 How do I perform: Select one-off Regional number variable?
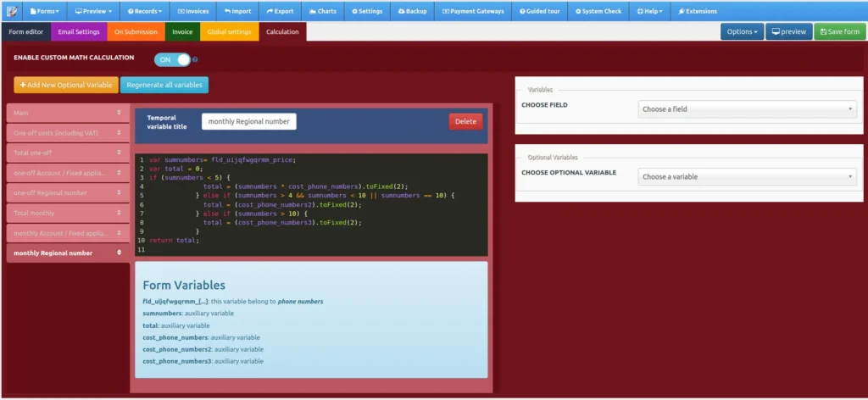pyautogui.click(x=68, y=192)
